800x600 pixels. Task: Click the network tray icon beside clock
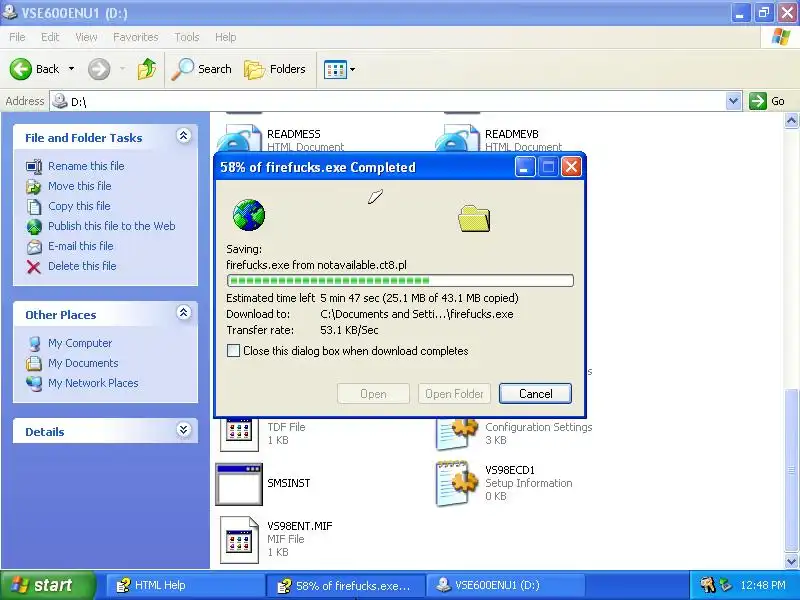[725, 585]
